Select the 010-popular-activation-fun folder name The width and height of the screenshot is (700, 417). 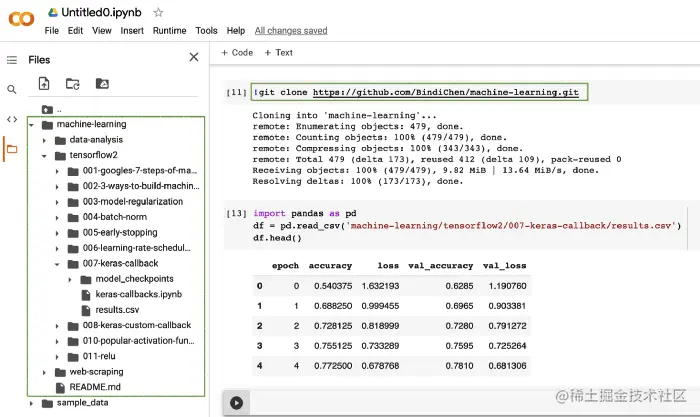138,341
